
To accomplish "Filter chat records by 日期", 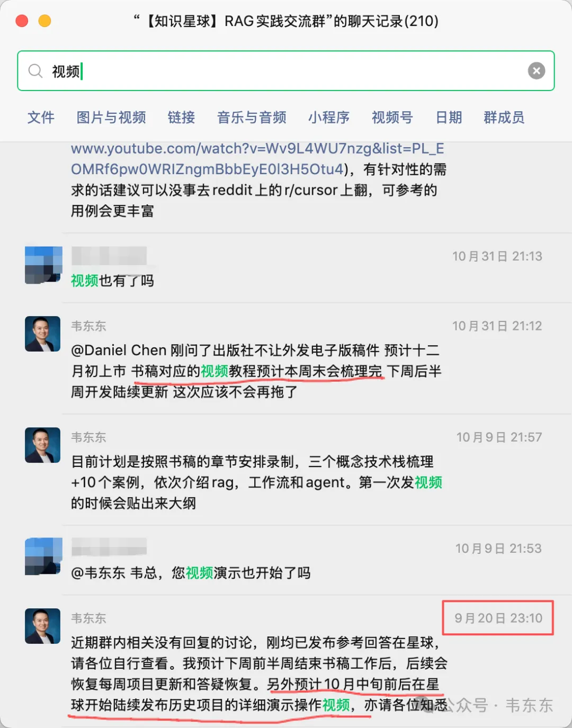I will [x=449, y=117].
